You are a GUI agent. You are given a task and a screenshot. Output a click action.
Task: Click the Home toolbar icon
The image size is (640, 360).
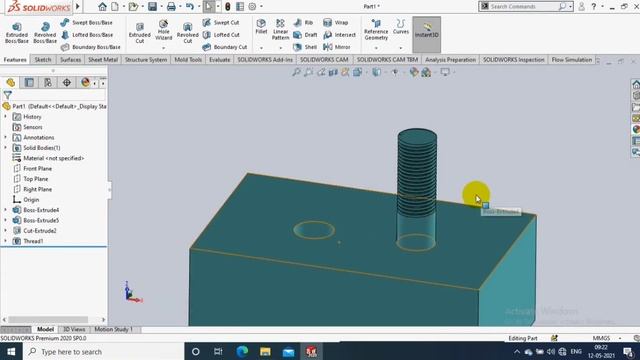click(x=102, y=7)
